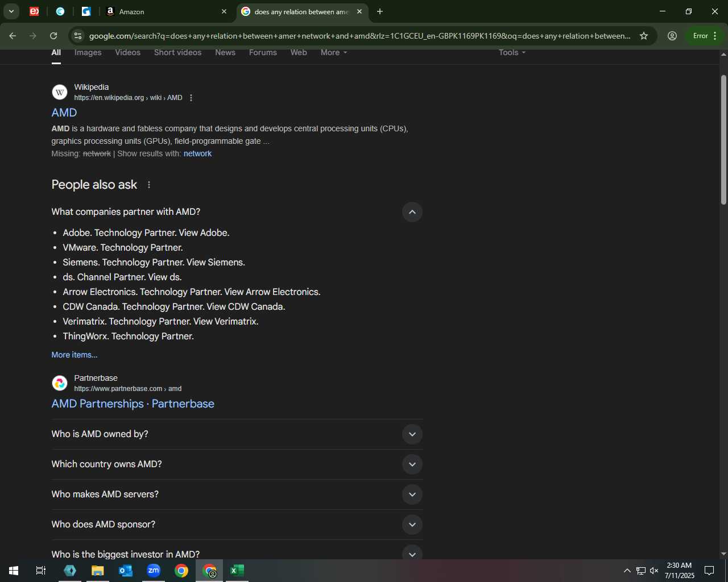The width and height of the screenshot is (728, 582).
Task: Focus the address bar URL
Action: 359,36
